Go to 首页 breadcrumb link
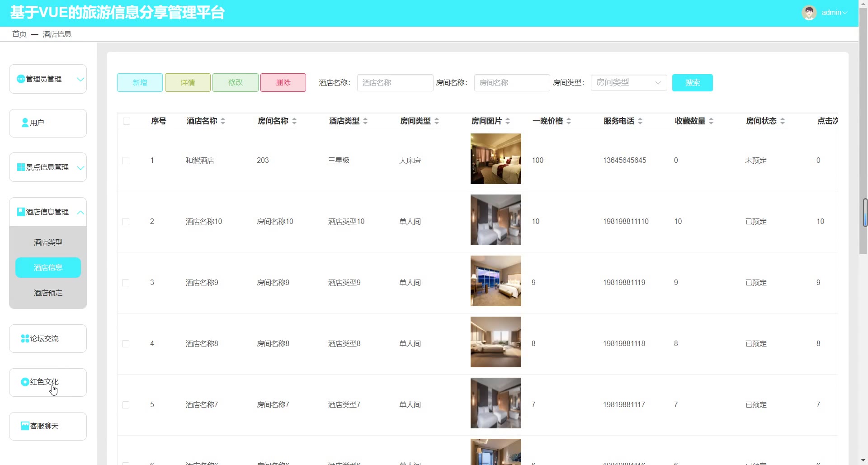Viewport: 868px width, 465px height. point(19,34)
